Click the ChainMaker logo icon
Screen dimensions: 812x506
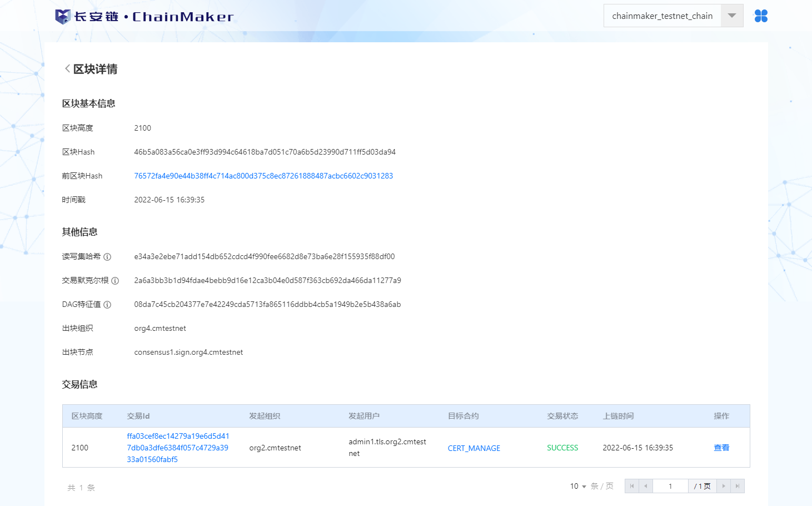tap(62, 17)
